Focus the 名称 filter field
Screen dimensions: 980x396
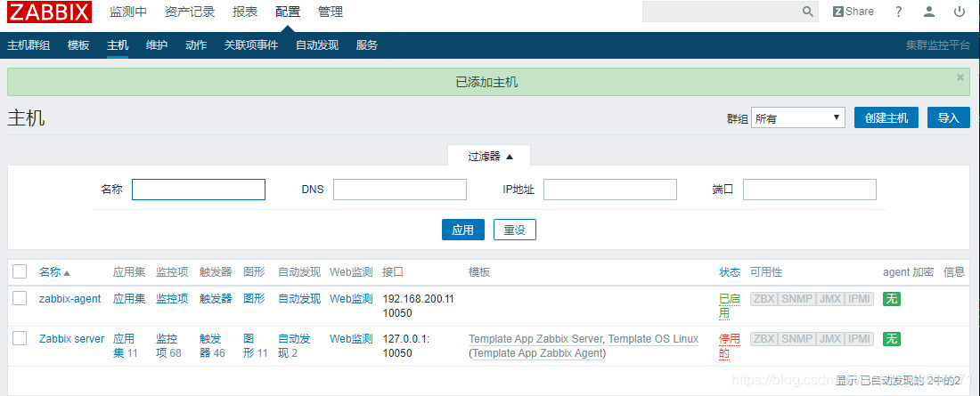pos(199,190)
